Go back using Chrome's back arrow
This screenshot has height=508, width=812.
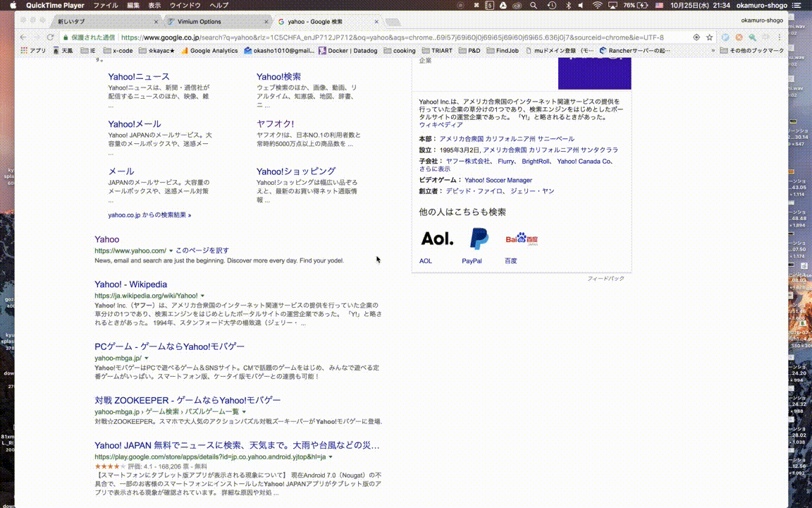point(23,37)
